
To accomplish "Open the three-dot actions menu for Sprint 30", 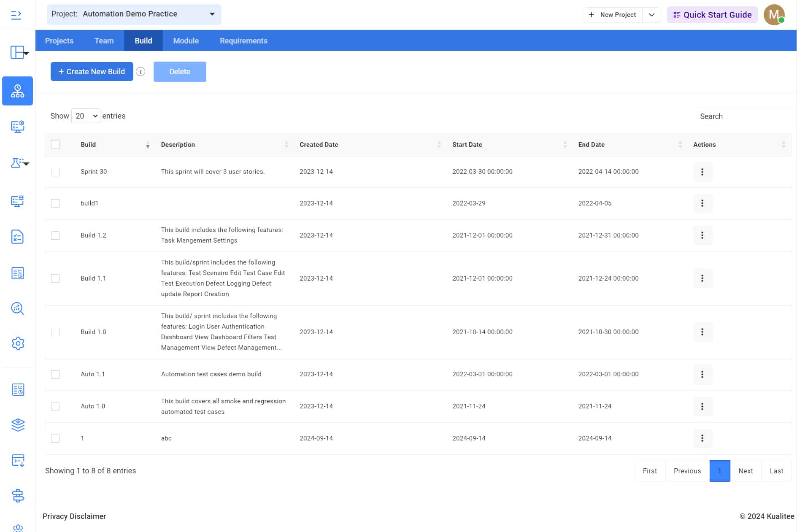I will coord(702,172).
